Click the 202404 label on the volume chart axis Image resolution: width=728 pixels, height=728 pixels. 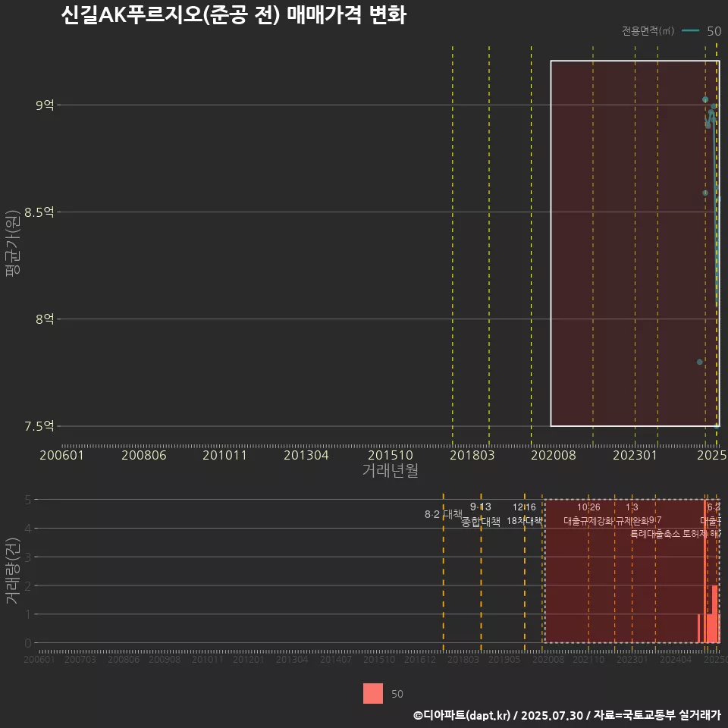click(x=676, y=659)
